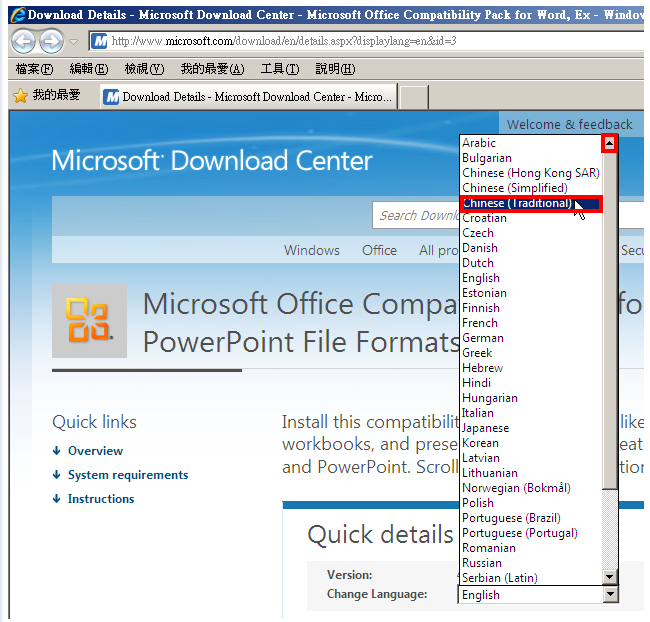Open the 編輯(E) menu
This screenshot has width=650, height=622.
(89, 68)
